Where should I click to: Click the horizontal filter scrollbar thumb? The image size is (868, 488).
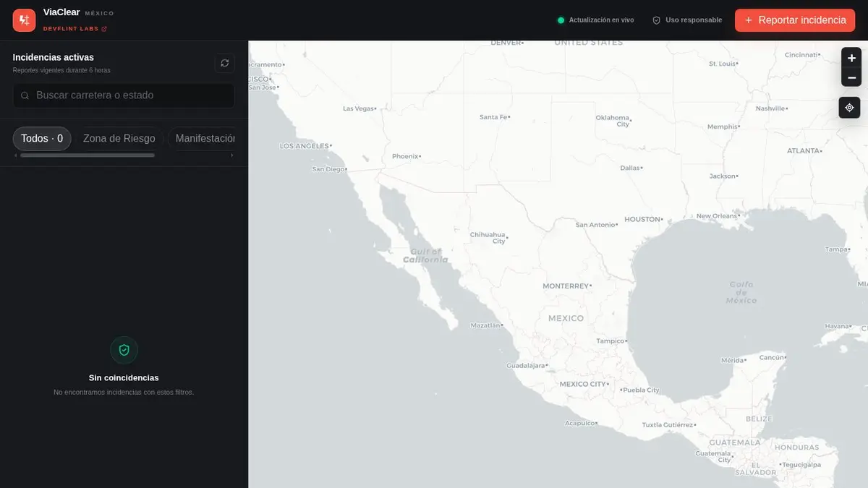pyautogui.click(x=88, y=155)
